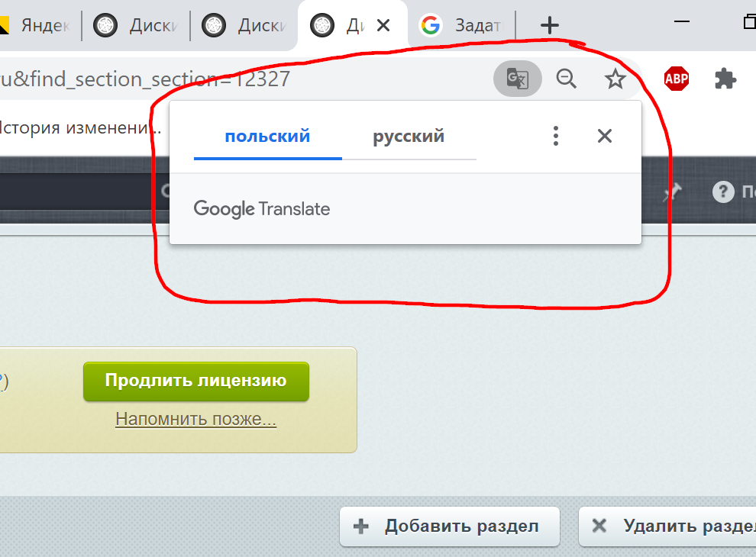Switch to the first Диски browser tab
The height and width of the screenshot is (557, 756).
pyautogui.click(x=136, y=25)
